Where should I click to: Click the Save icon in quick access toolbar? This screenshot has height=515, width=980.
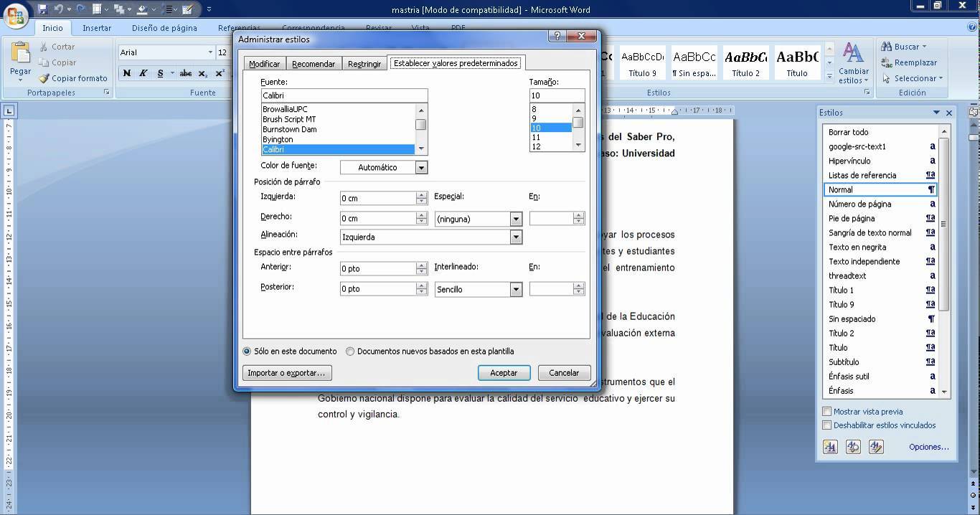pos(43,9)
